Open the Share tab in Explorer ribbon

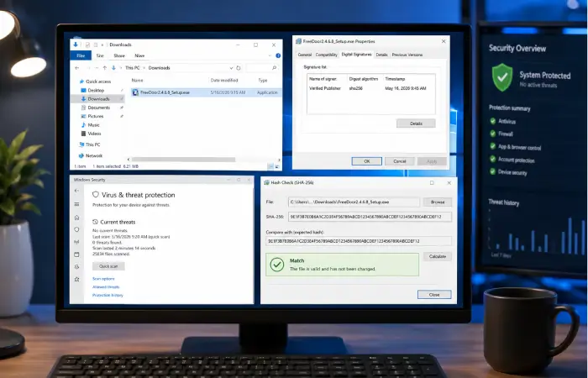(119, 55)
